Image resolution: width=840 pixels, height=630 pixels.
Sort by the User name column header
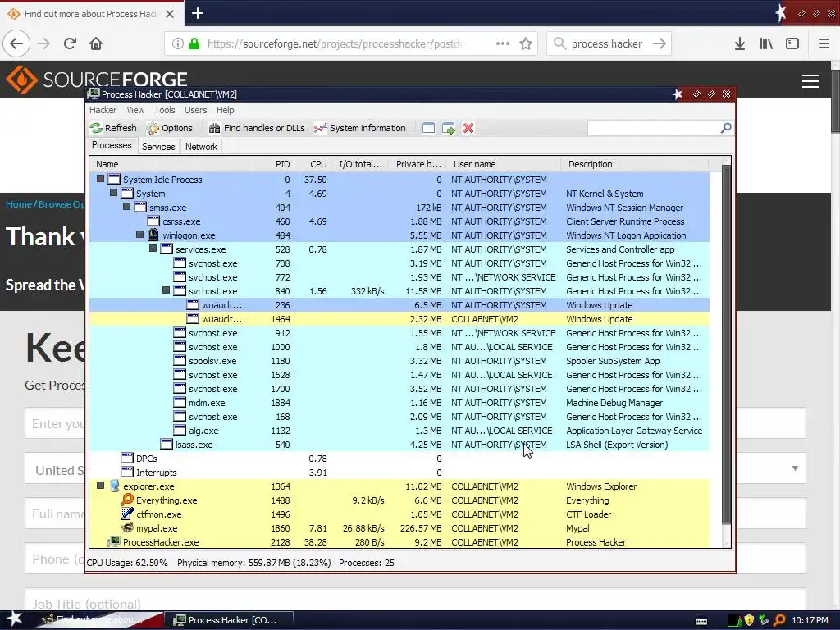504,164
